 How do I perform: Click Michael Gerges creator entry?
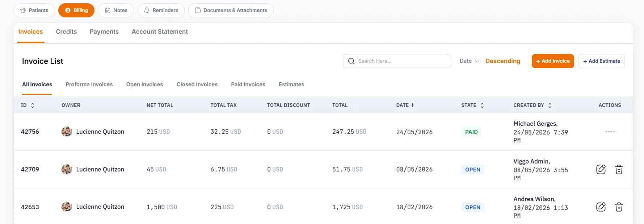click(x=540, y=132)
